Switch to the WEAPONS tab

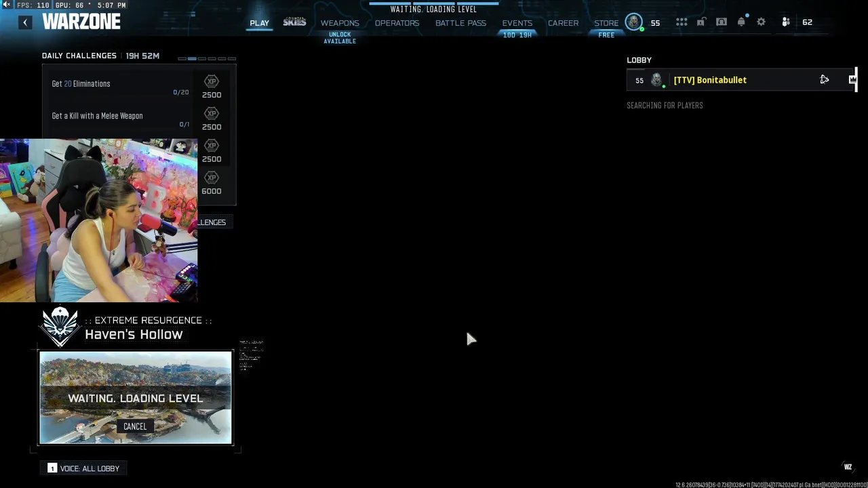click(x=340, y=23)
